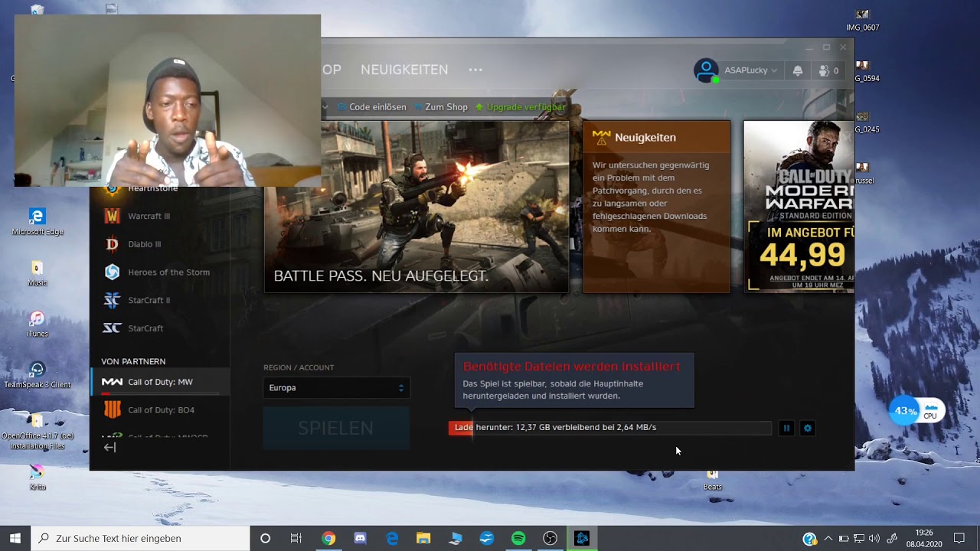The image size is (980, 551).
Task: Switch to the NEUIGKEITEN tab
Action: click(x=404, y=70)
